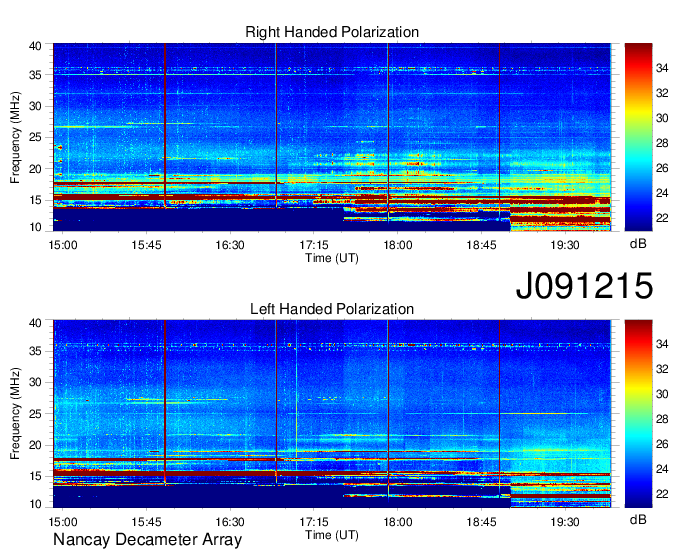This screenshot has height=552, width=680.
Task: Click 17:15 time tick under Left Handed plot
Action: tap(314, 522)
